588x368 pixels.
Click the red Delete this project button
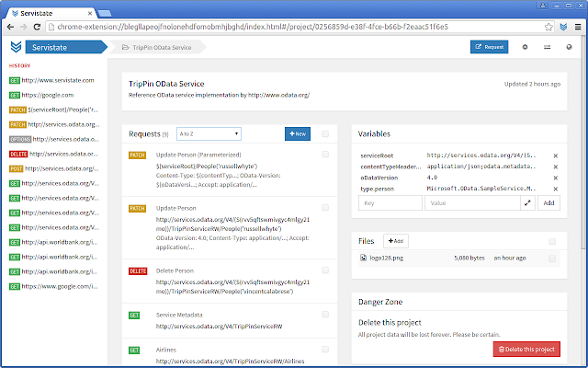point(526,350)
